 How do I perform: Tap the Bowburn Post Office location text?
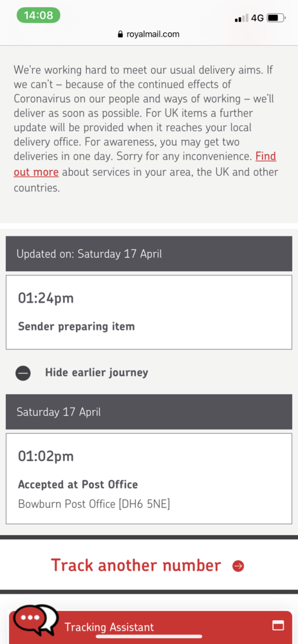(94, 504)
